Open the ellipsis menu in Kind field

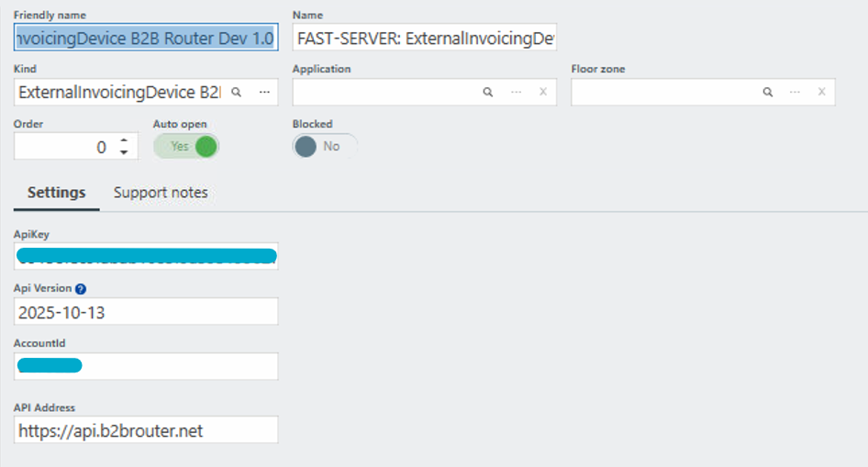coord(264,93)
